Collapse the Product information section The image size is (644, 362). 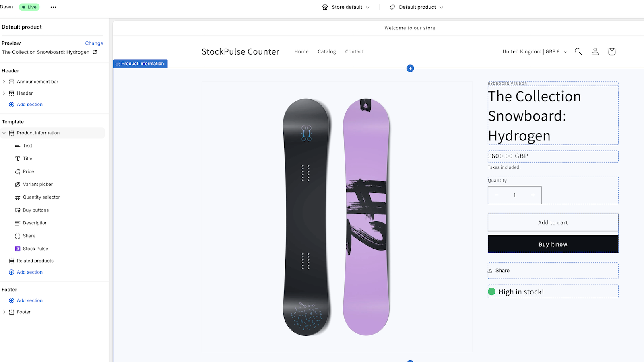pos(4,133)
